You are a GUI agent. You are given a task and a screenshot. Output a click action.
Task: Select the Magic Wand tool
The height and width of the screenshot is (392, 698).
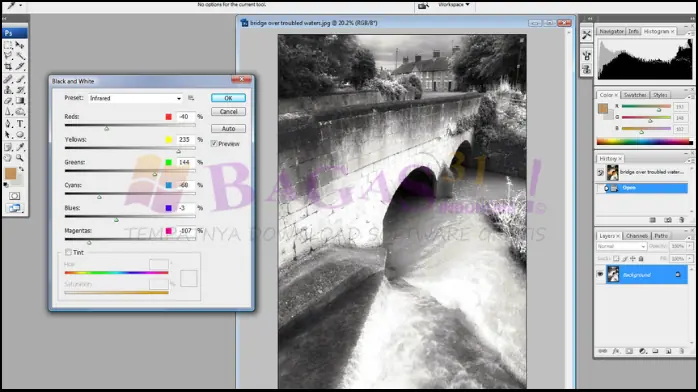click(20, 56)
